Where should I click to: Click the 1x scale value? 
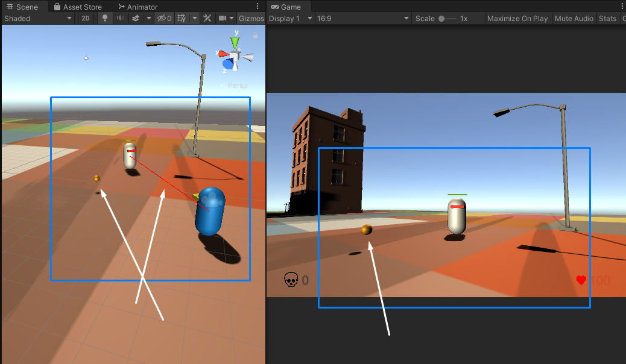click(464, 18)
